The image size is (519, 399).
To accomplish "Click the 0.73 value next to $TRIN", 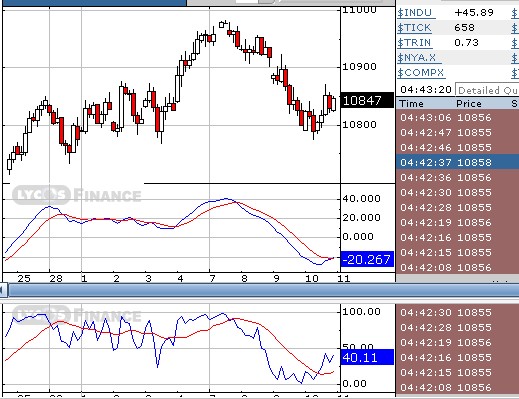I will point(466,43).
